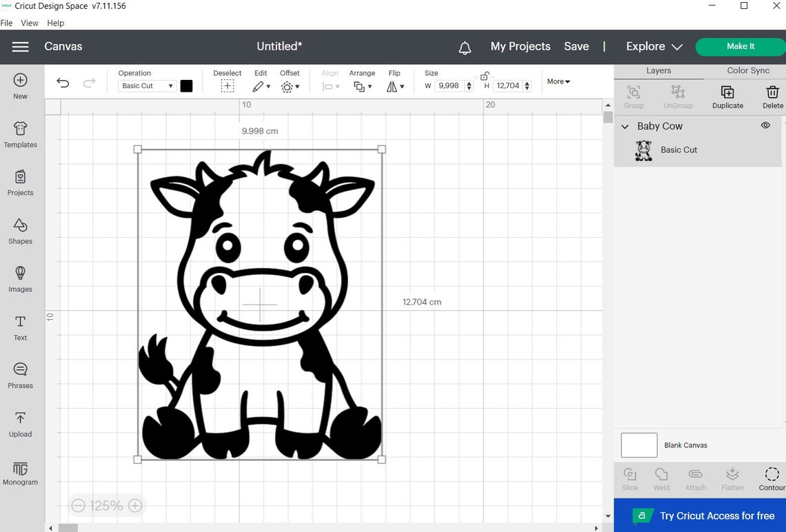Open the Monogram tool
786x532 pixels.
click(x=20, y=473)
